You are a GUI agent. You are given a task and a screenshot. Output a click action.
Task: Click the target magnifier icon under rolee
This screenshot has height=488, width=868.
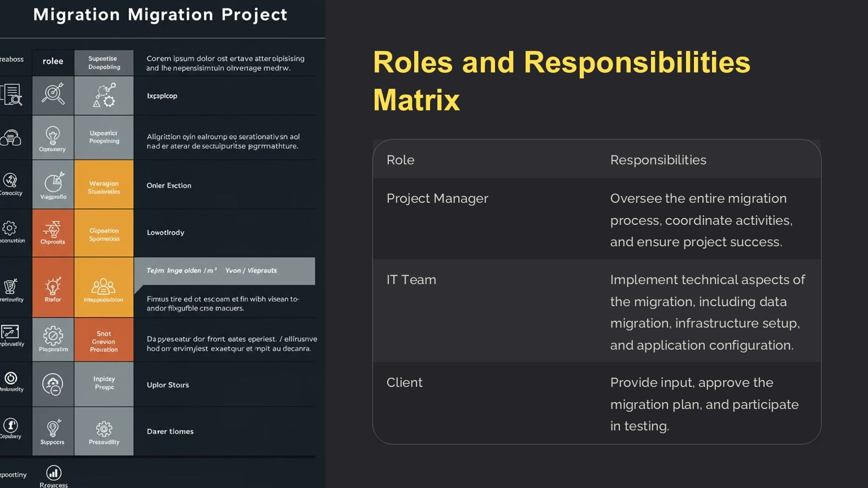point(53,94)
